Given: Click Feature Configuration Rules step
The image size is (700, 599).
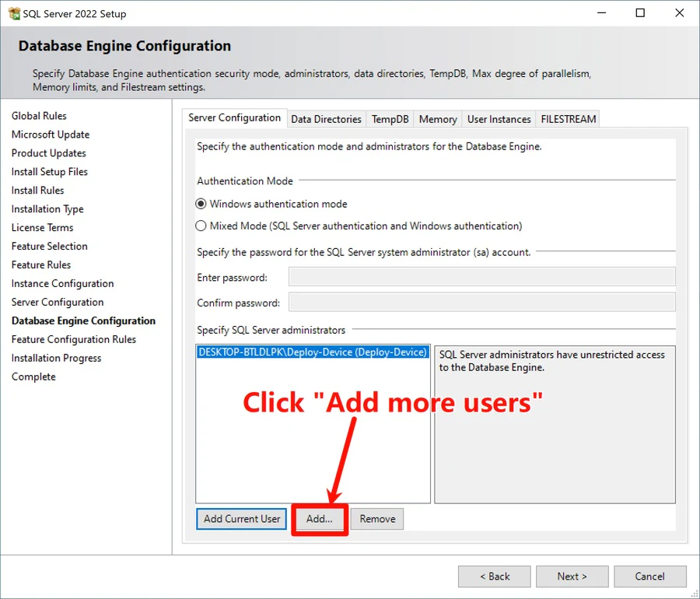Looking at the screenshot, I should pos(74,340).
